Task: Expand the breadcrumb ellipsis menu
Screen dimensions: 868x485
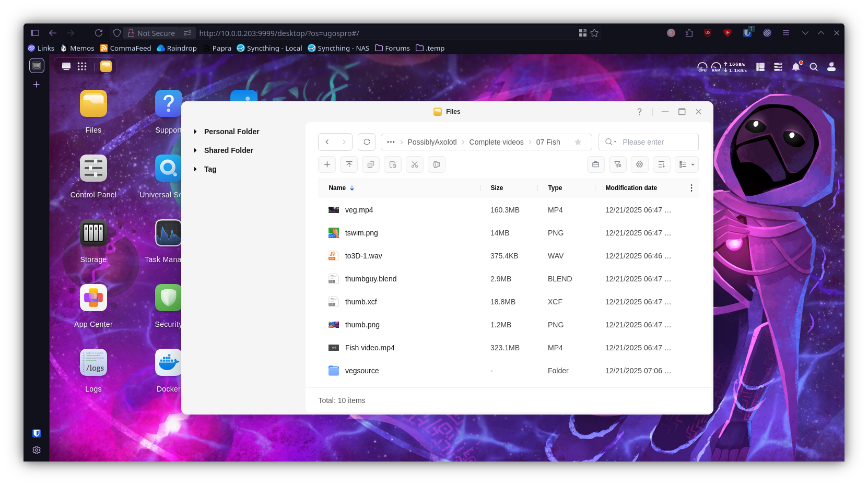Action: click(x=391, y=142)
